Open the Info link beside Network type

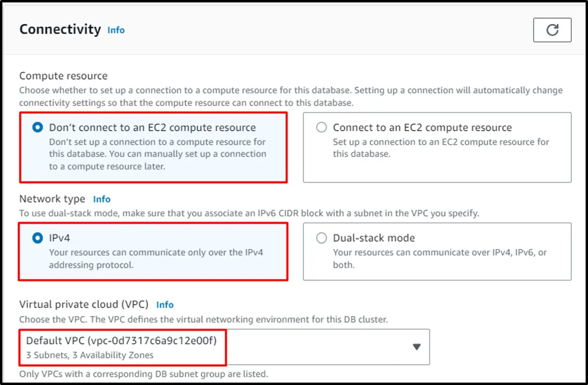[x=102, y=199]
